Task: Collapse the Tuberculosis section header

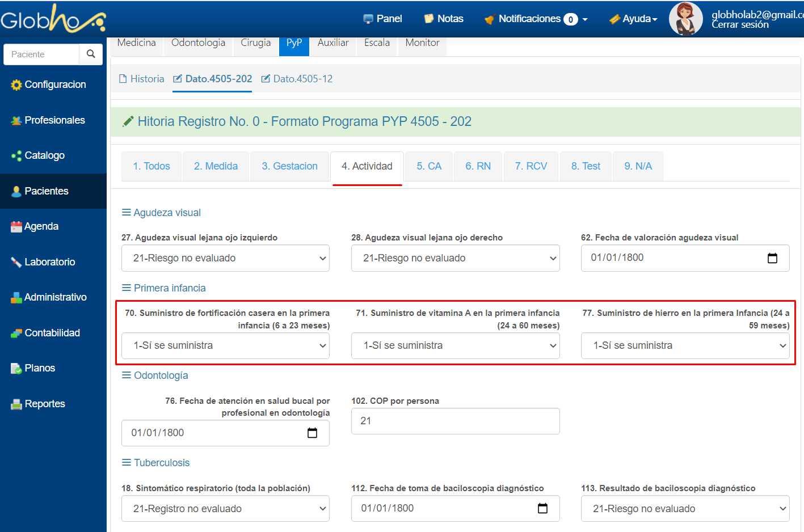Action: [x=155, y=463]
